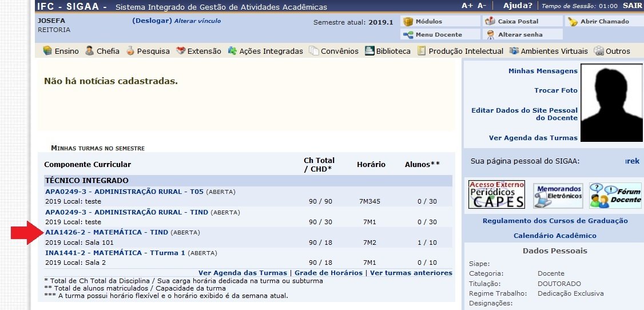Viewport: 644px width, 310px height.
Task: Click the 7M345 schedule value
Action: coord(369,201)
